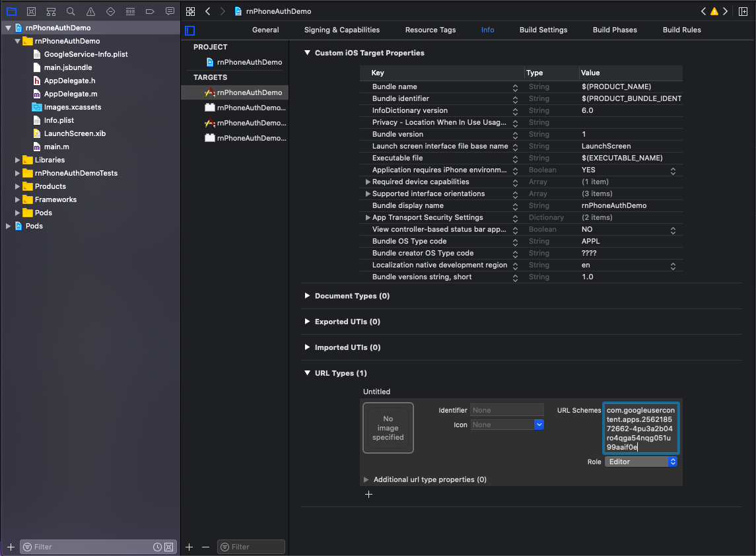Select the Test navigator diamond icon
The width and height of the screenshot is (756, 556).
tap(110, 11)
